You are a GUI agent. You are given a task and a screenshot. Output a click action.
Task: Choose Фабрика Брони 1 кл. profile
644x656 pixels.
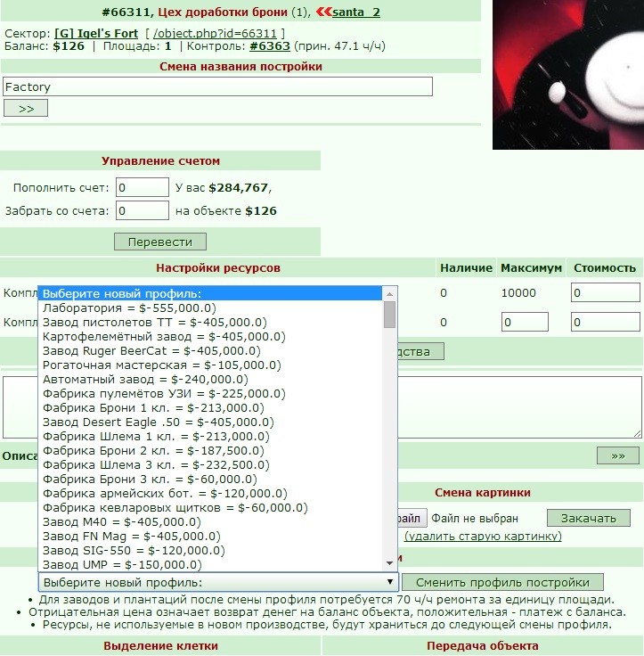click(210, 407)
